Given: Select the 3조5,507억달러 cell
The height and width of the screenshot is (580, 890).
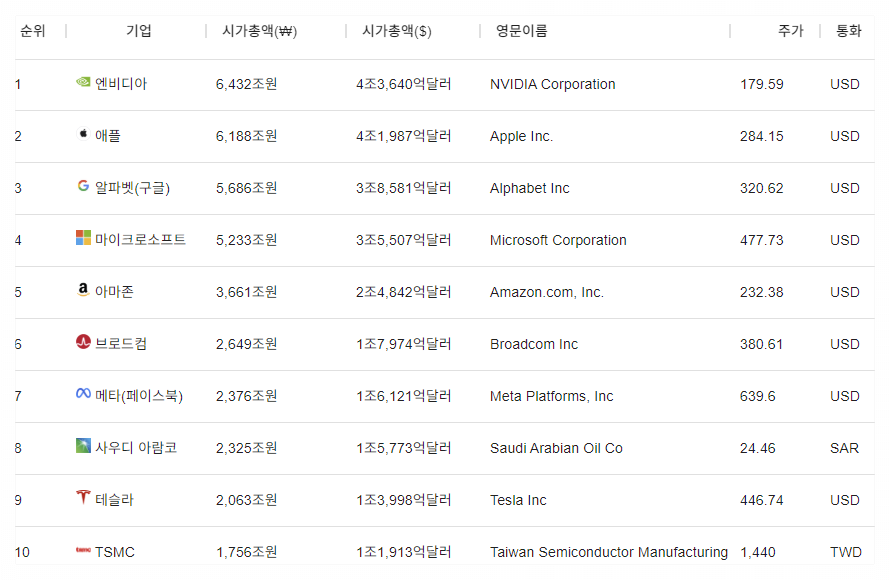Looking at the screenshot, I should pos(404,240).
